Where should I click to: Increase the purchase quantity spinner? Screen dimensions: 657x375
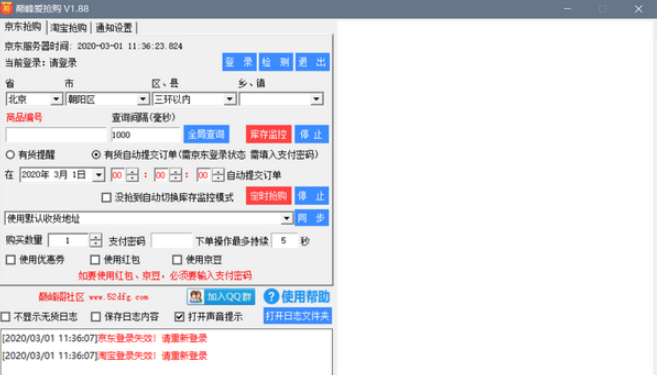coord(96,237)
